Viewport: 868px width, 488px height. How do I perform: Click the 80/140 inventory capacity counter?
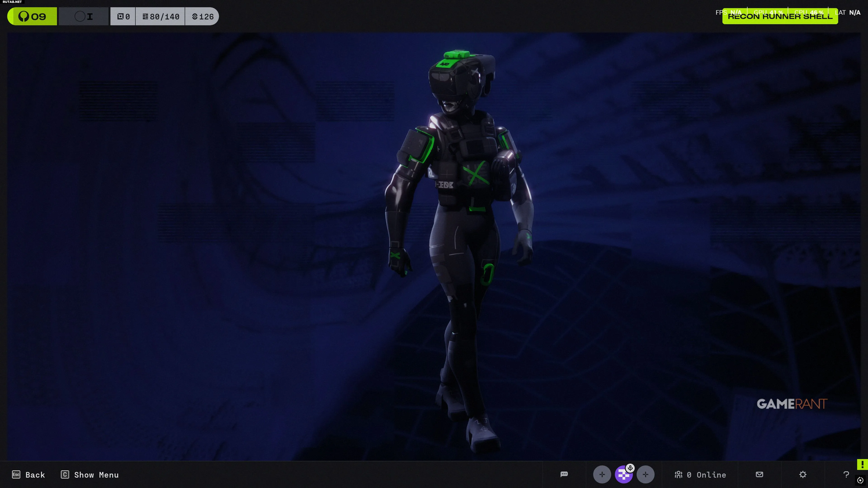(x=160, y=16)
